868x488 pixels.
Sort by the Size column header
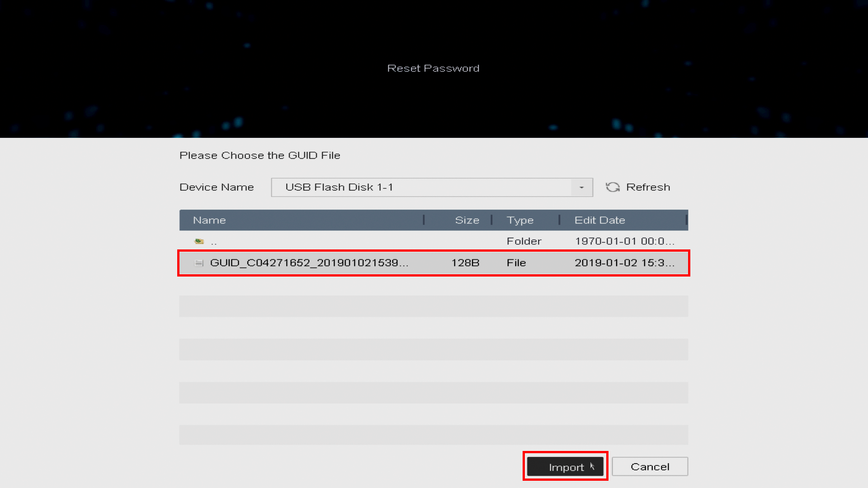click(x=467, y=220)
